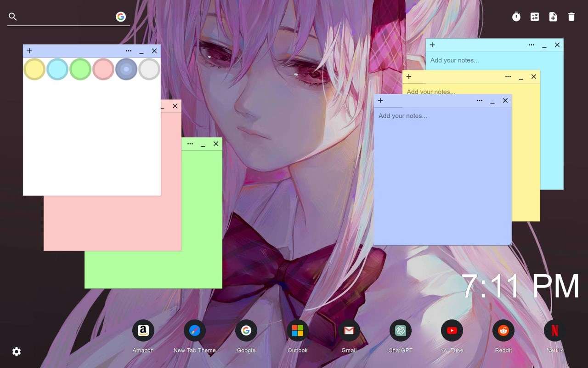The image size is (588, 368).
Task: Add note from periwinkle note's plus
Action: [x=380, y=101]
